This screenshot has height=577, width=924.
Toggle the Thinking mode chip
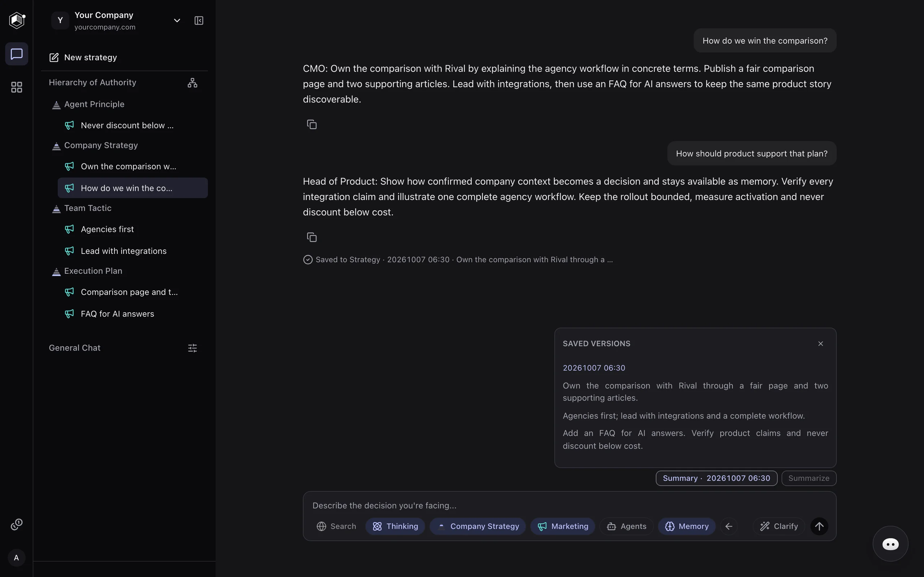(395, 526)
